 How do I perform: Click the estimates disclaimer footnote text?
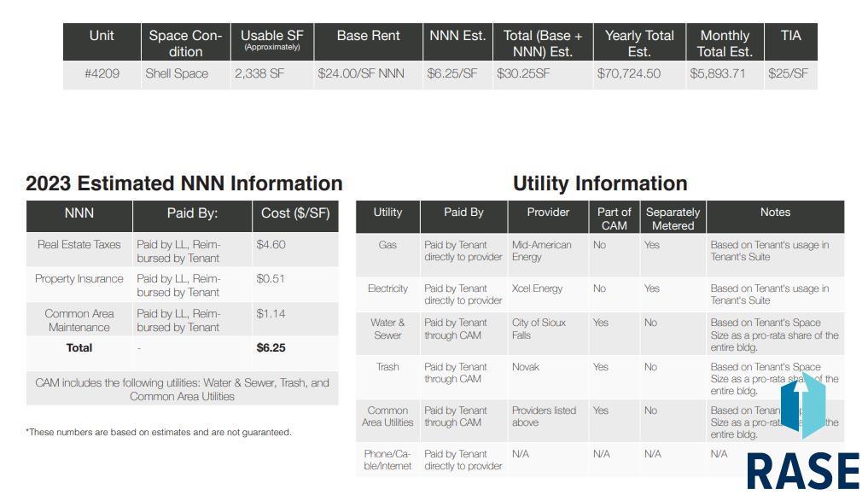(x=159, y=432)
